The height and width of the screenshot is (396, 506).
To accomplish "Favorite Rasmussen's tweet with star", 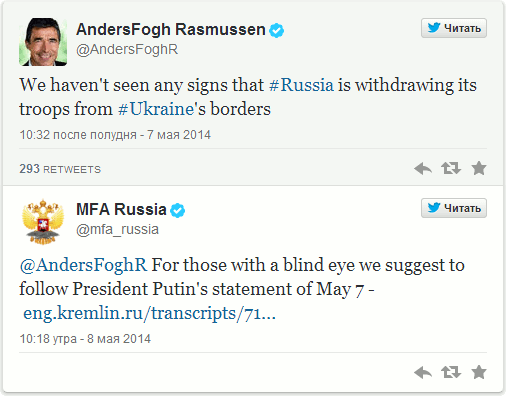I will point(479,168).
